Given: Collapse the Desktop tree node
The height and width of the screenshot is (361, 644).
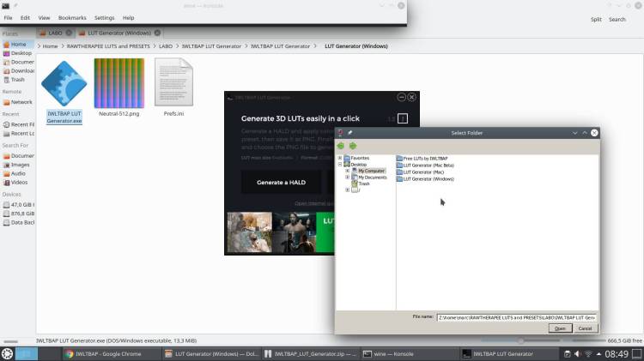Looking at the screenshot, I should 340,165.
